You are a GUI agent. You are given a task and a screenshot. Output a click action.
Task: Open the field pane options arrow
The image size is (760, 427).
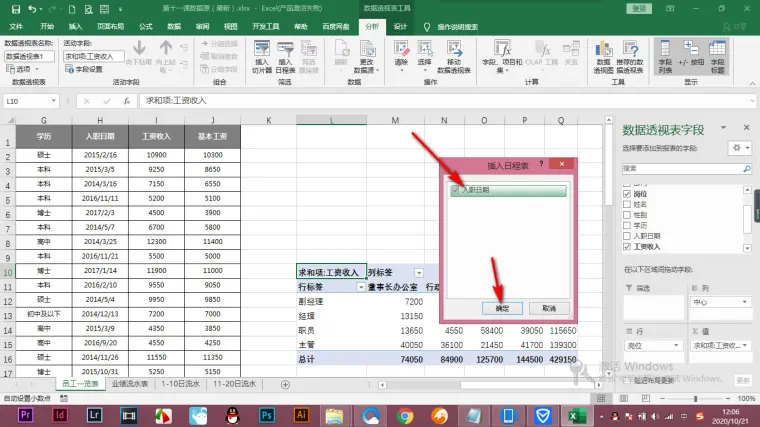point(723,127)
